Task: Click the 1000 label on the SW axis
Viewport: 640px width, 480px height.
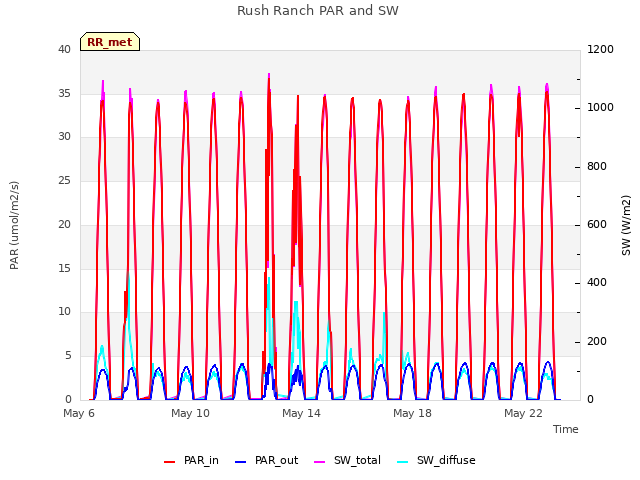Action: tap(600, 108)
